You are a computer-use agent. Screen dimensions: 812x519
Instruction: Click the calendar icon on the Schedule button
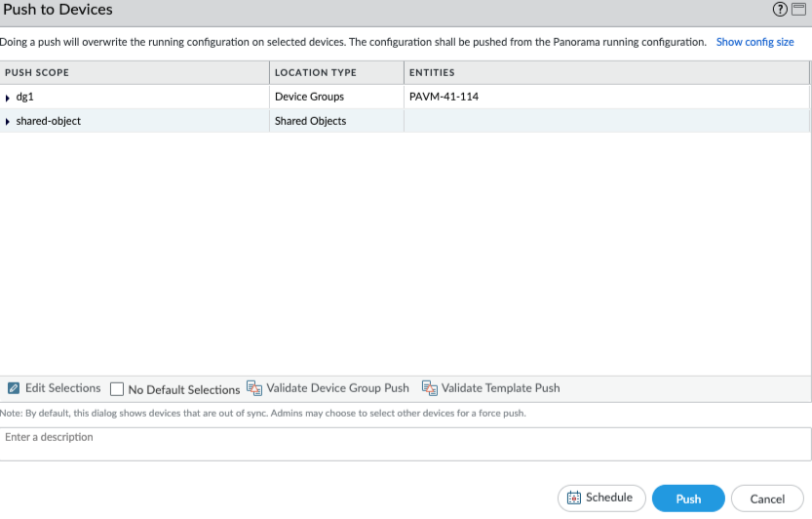click(574, 498)
